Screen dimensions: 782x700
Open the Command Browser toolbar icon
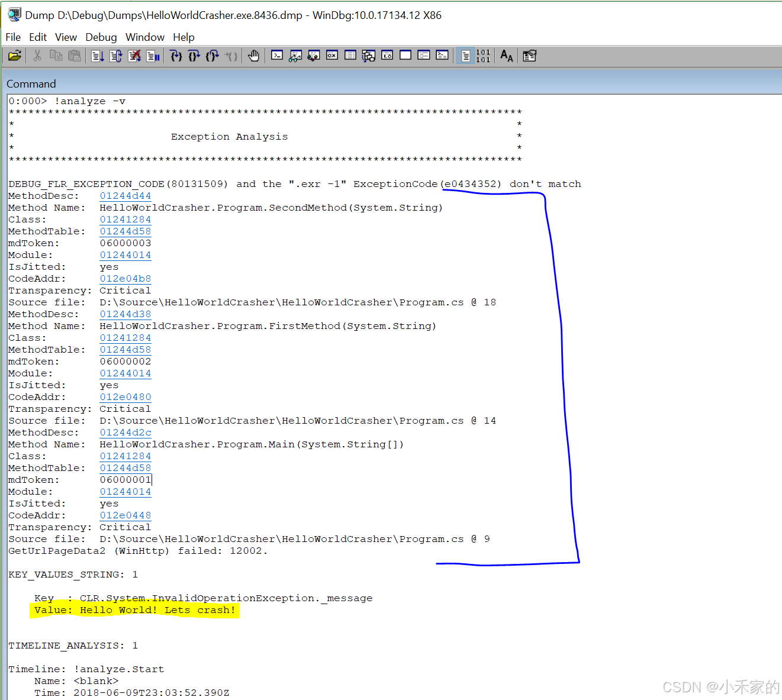442,56
